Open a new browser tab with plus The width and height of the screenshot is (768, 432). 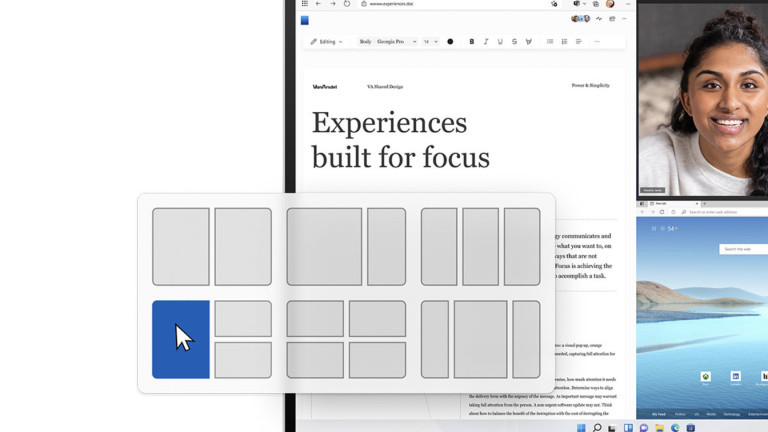(704, 203)
